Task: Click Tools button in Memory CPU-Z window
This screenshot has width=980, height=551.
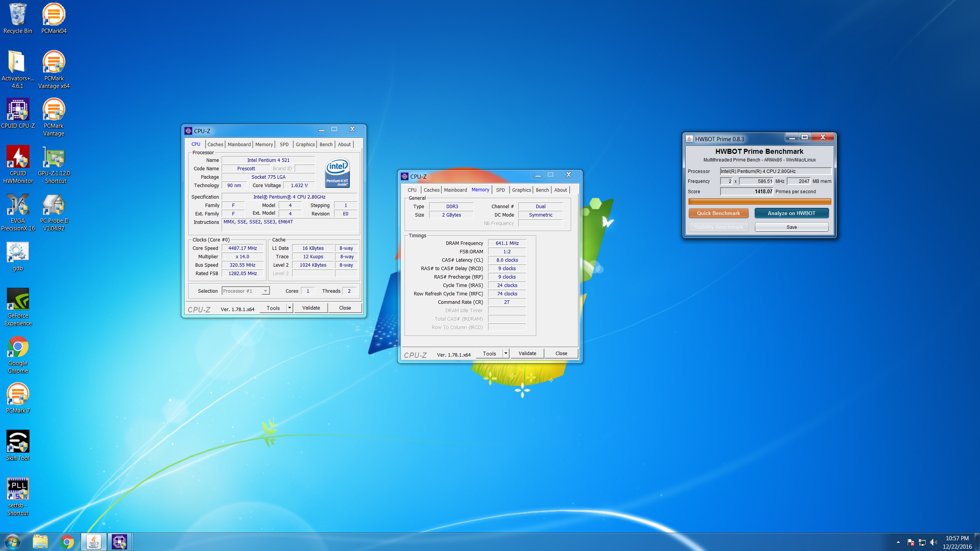Action: tap(489, 353)
